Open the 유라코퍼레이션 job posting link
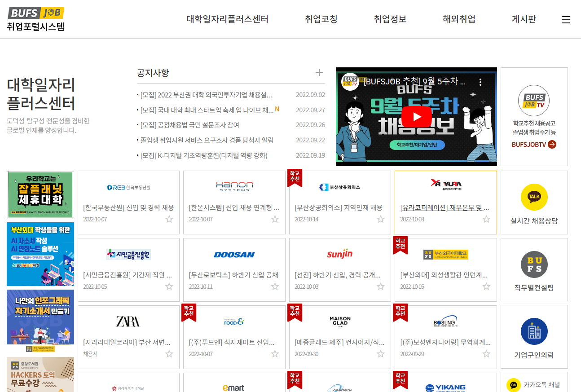The width and height of the screenshot is (581, 392). click(x=445, y=208)
